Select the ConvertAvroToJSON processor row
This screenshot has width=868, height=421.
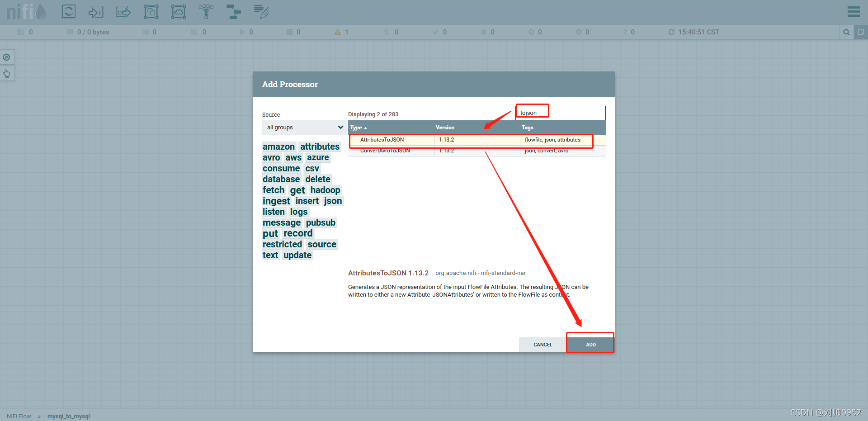[477, 151]
